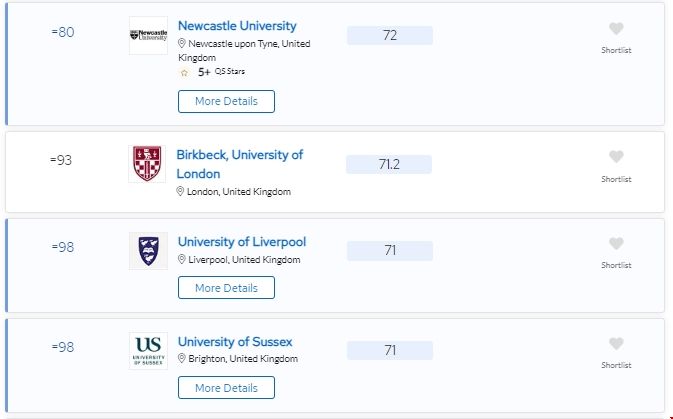Click Newcastle's score value 72
This screenshot has height=419, width=673.
pyautogui.click(x=390, y=36)
